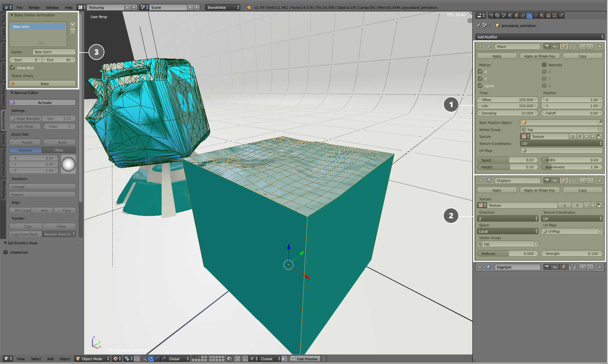Expand the EdgeSplit modifier panel
This screenshot has width=608, height=364.
[480, 267]
